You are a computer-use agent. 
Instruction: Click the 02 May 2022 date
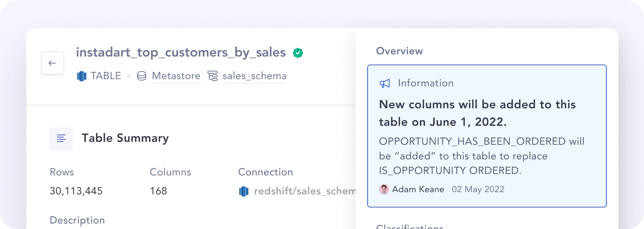click(x=478, y=189)
